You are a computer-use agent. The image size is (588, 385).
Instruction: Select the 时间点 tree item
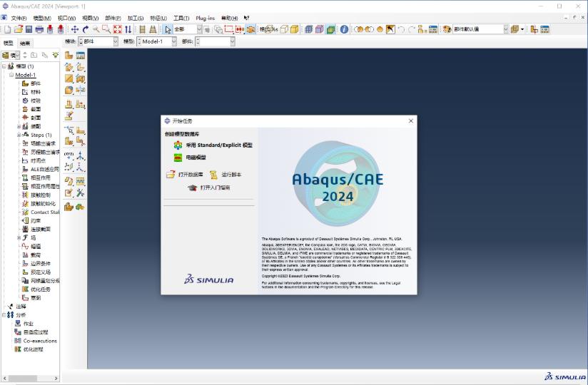point(38,160)
